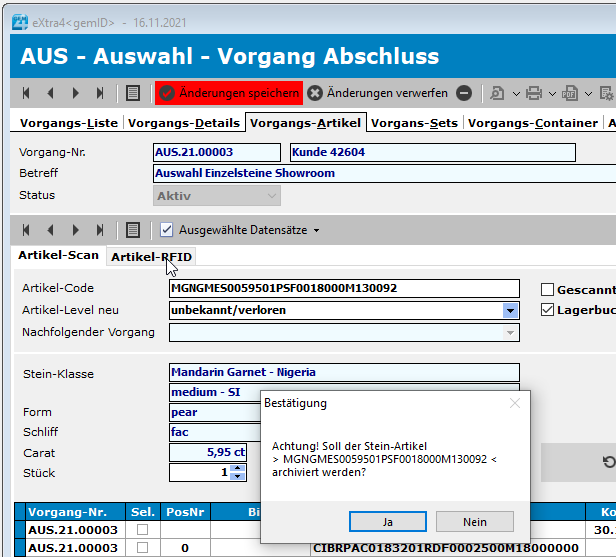Screen dimensions: 616x557
Task: Click the Carat field 5,95 ct
Action: click(x=208, y=453)
